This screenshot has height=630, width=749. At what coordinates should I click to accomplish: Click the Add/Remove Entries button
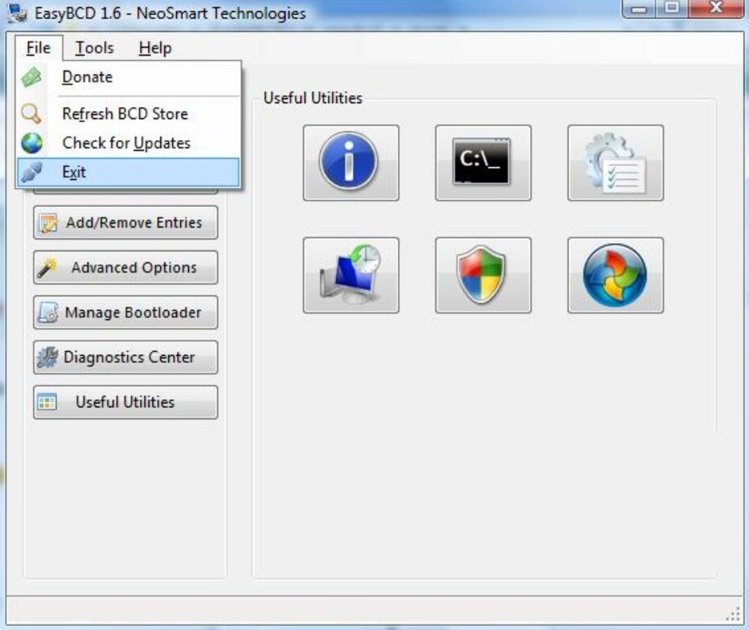(125, 223)
